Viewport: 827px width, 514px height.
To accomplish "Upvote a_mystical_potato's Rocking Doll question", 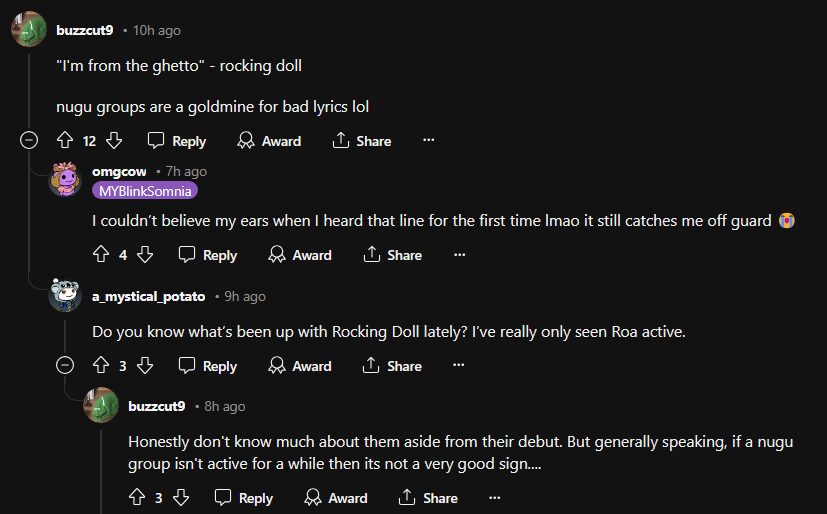I will pos(100,366).
